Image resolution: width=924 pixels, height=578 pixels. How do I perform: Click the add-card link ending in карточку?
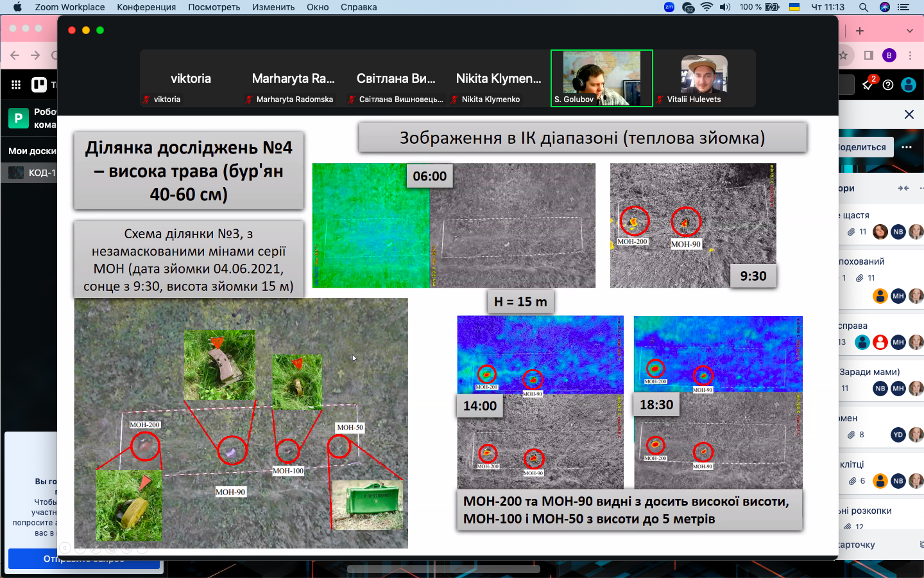(x=857, y=545)
